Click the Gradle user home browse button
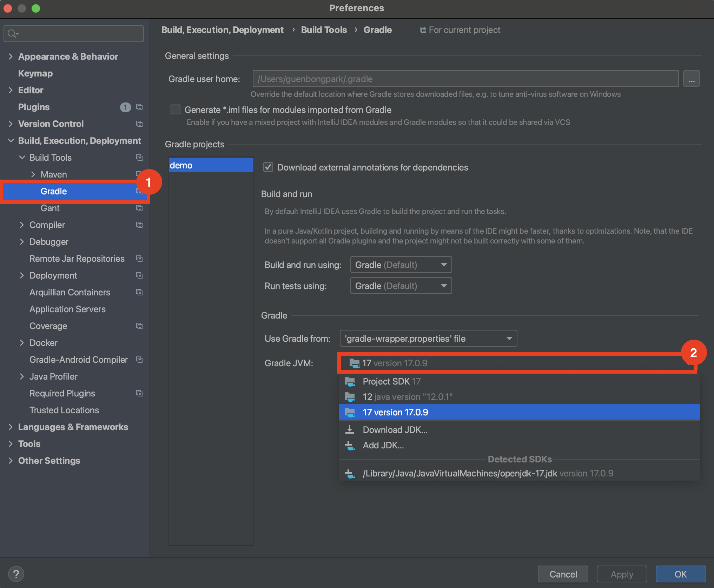Screen dimensions: 714x588 pyautogui.click(x=691, y=79)
